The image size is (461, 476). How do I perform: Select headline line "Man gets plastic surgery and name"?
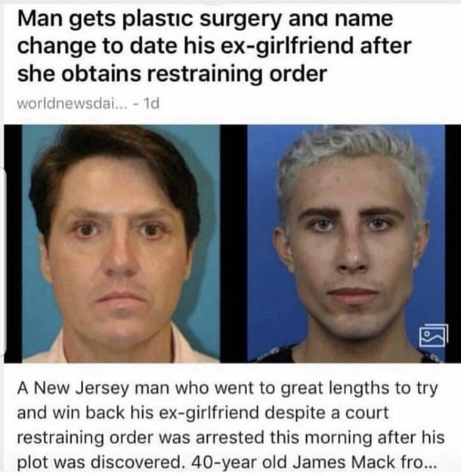[x=205, y=19]
